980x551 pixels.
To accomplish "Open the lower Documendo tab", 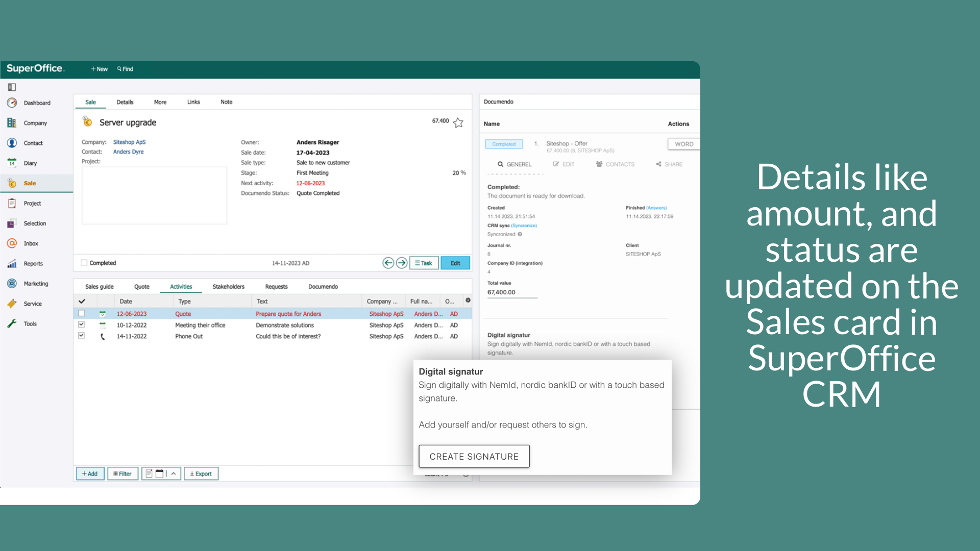I will tap(323, 287).
